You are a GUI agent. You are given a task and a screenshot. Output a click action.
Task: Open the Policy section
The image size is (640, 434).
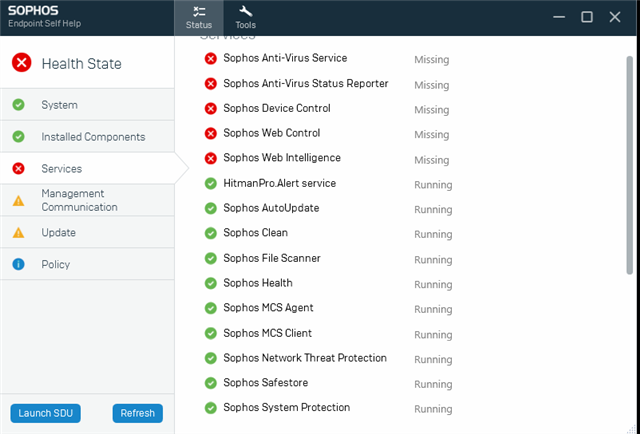87,264
